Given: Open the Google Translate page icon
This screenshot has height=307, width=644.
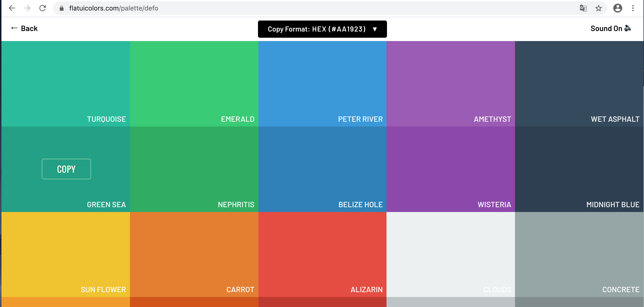Looking at the screenshot, I should click(x=583, y=8).
